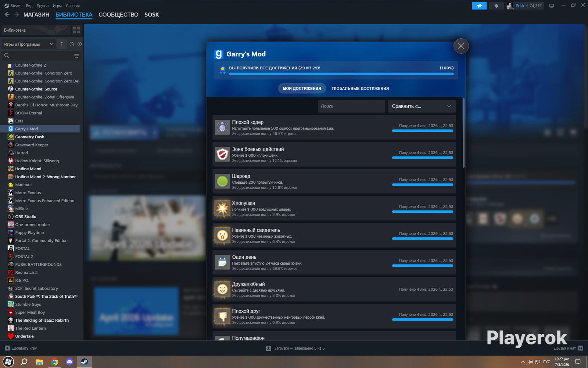Close the achievements overlay

[461, 46]
